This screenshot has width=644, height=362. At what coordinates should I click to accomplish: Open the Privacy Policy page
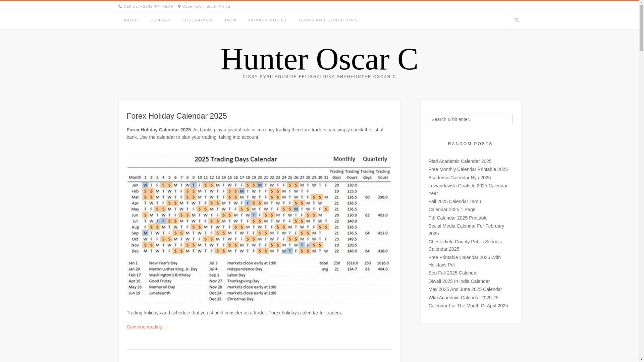click(267, 20)
